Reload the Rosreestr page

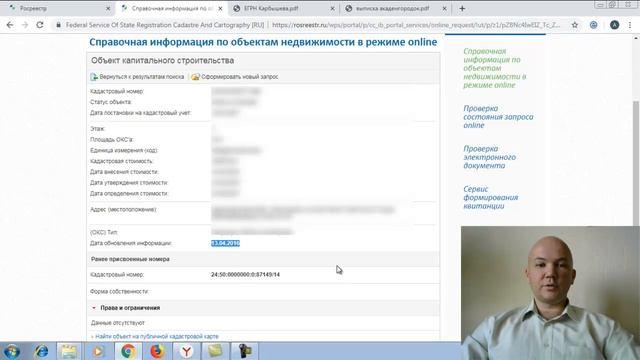coord(40,25)
